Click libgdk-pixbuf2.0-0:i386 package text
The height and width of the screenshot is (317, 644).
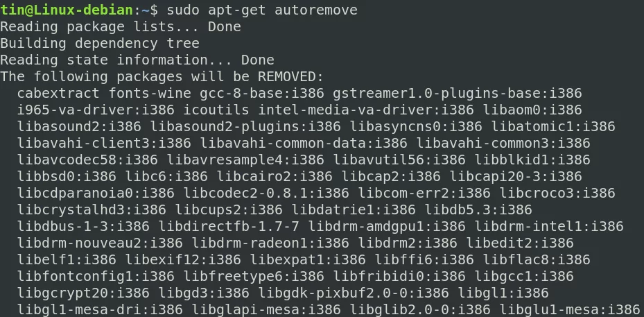tap(354, 293)
